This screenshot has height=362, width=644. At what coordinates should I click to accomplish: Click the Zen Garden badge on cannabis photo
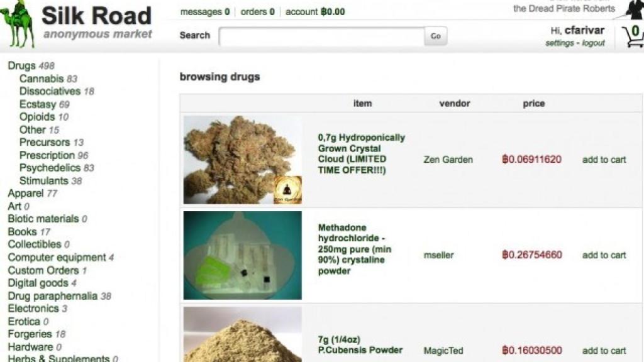tap(288, 190)
